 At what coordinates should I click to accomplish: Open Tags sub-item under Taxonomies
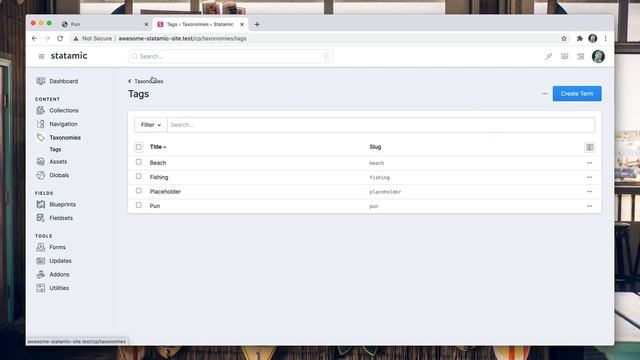(55, 149)
